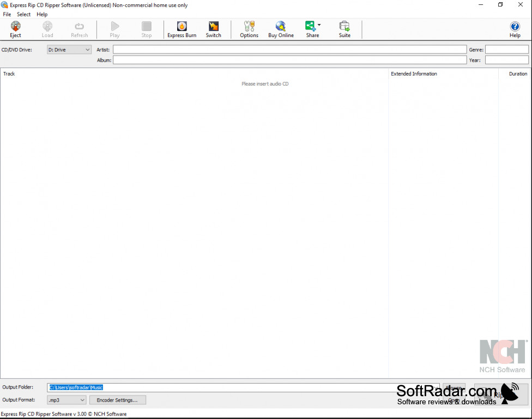This screenshot has width=532, height=419.
Task: Focus the Album text field
Action: coord(290,60)
